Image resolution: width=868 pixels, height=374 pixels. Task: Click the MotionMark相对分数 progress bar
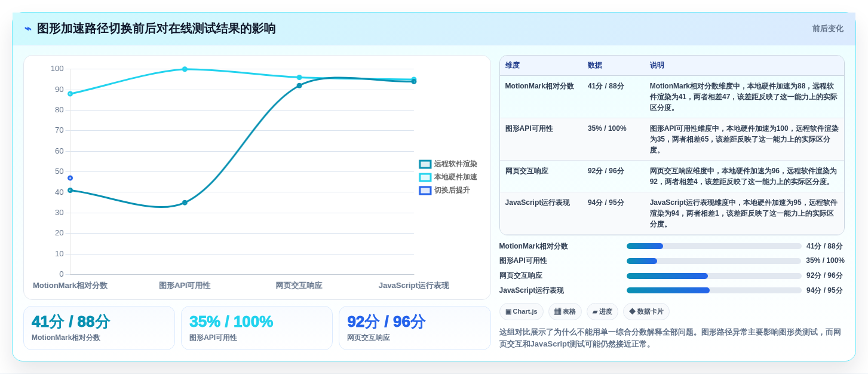point(714,246)
